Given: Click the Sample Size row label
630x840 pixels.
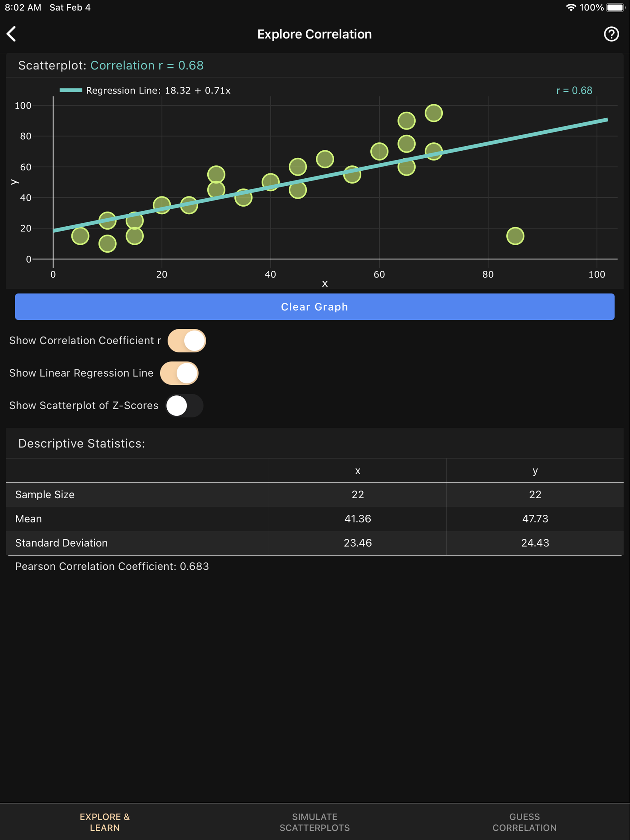Looking at the screenshot, I should click(x=45, y=494).
